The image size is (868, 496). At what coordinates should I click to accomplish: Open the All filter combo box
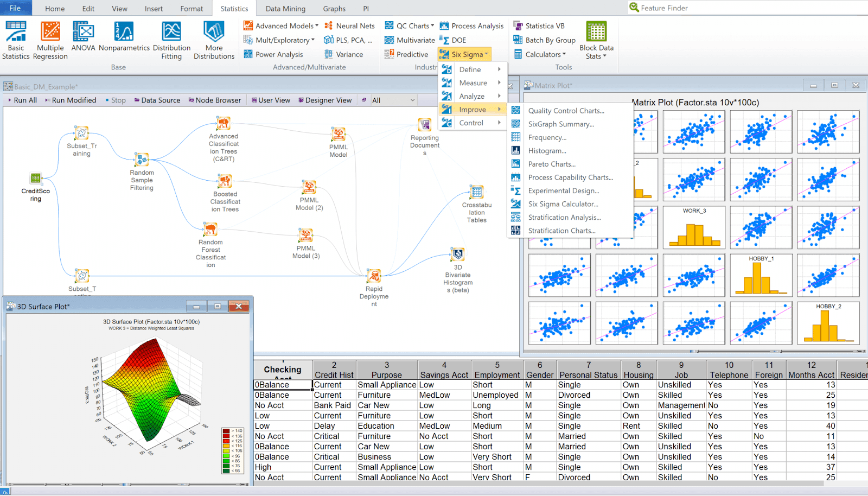(393, 100)
